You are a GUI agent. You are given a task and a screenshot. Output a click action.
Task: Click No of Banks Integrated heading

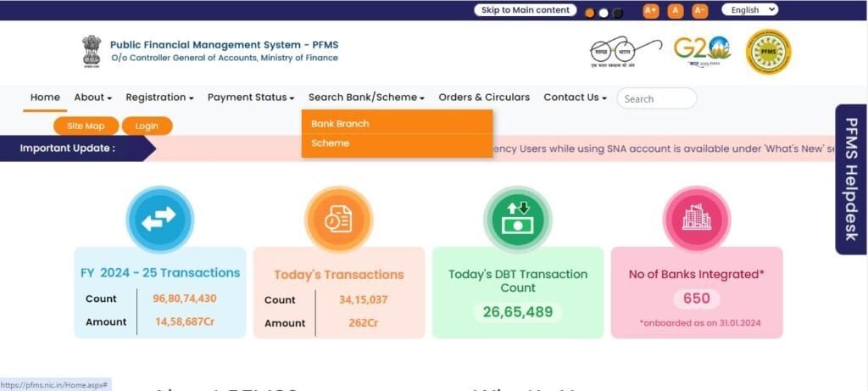[x=697, y=274]
